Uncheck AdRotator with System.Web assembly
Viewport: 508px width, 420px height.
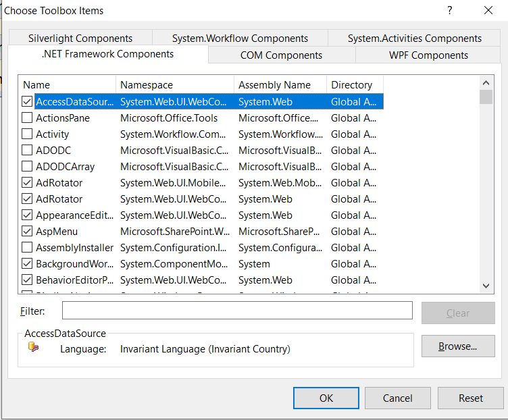point(27,199)
